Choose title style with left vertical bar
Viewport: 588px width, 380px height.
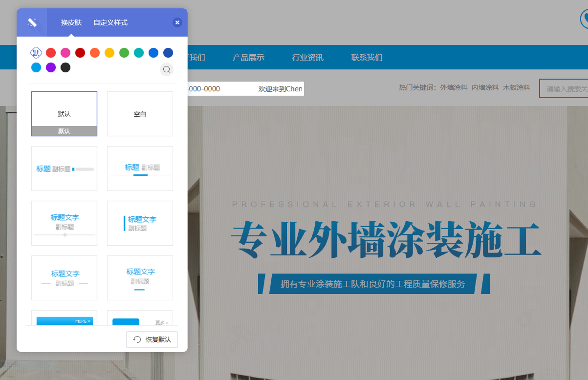140,223
